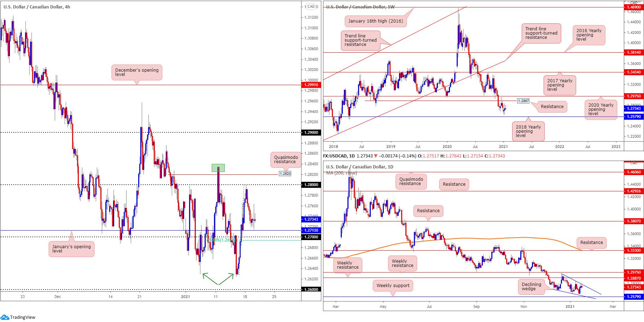
Task: Click the 2020 Yearly opening level callout
Action: pyautogui.click(x=601, y=109)
